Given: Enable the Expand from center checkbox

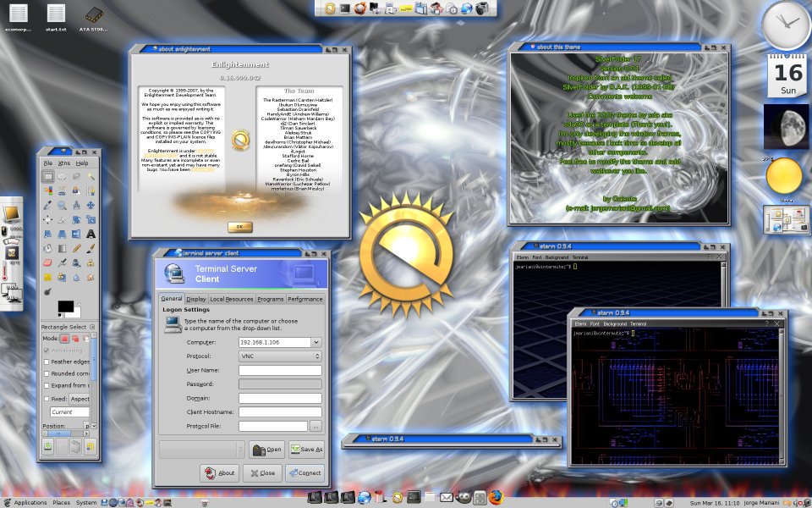Looking at the screenshot, I should (47, 386).
